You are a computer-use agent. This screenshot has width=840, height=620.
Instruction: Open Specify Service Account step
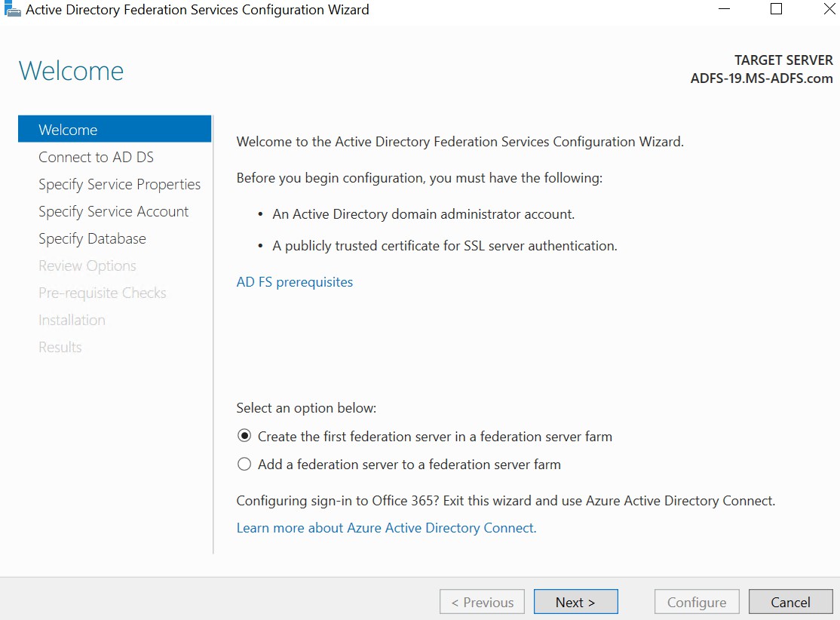[114, 212]
